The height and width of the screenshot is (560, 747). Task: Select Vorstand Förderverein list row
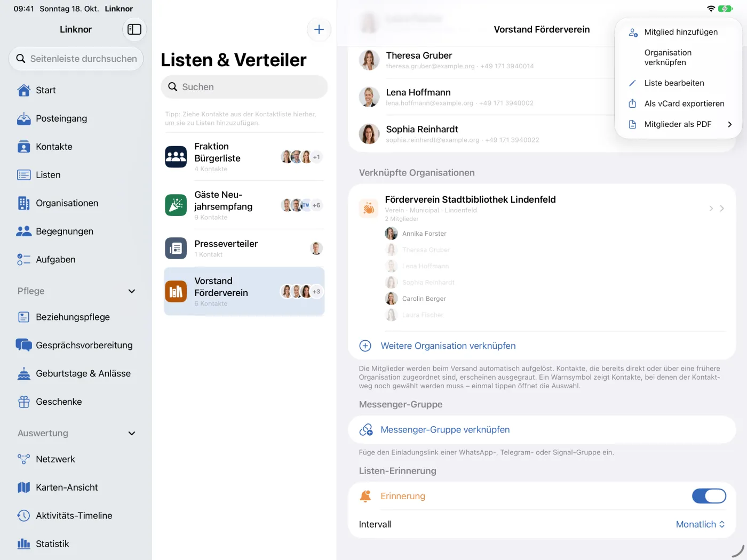pos(244,292)
